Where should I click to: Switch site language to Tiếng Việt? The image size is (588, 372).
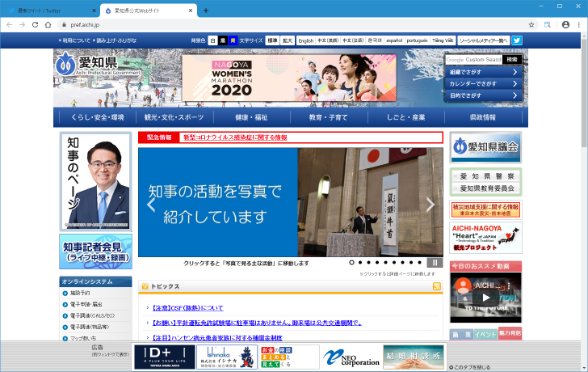(x=443, y=40)
